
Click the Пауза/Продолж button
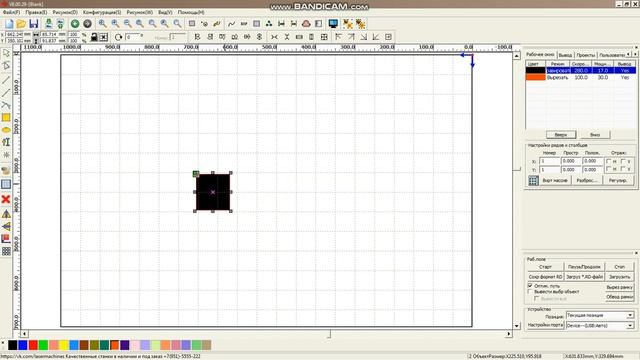584,267
